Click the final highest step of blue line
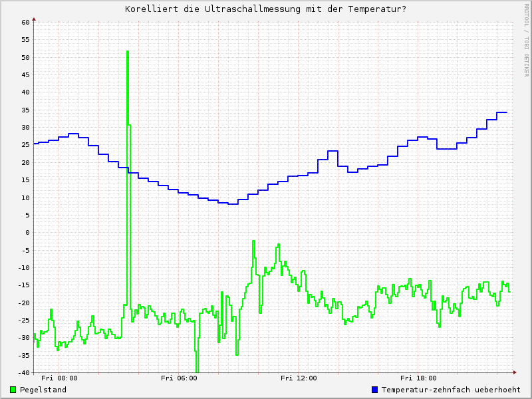Viewport: 532px width, 399px height. (502, 112)
